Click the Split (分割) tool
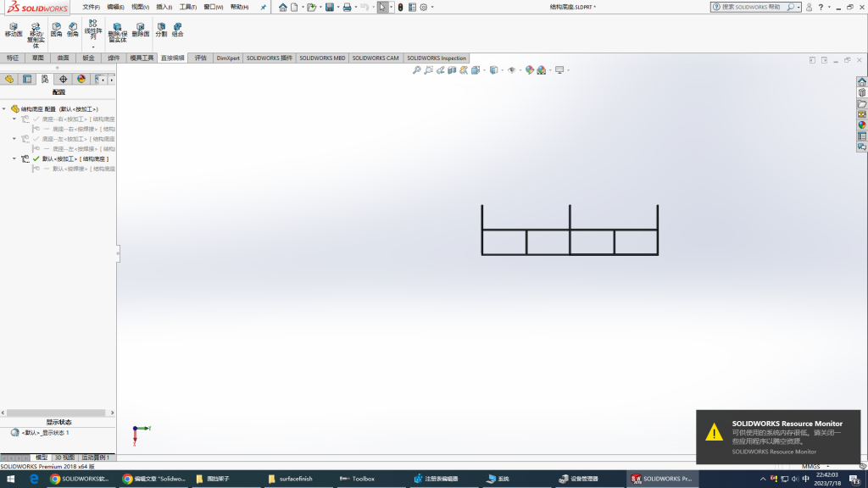 coord(161,30)
